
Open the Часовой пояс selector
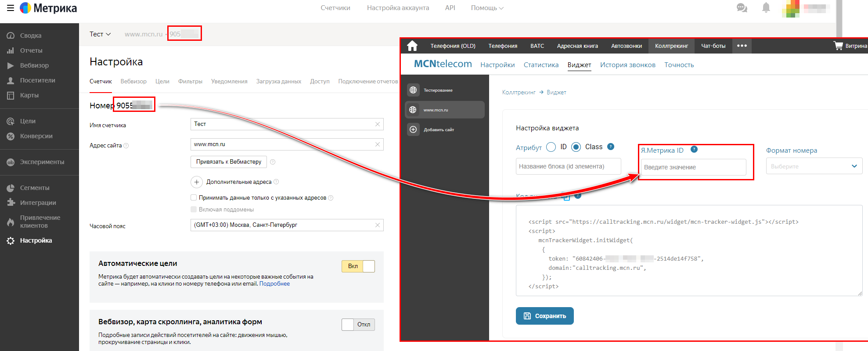287,225
